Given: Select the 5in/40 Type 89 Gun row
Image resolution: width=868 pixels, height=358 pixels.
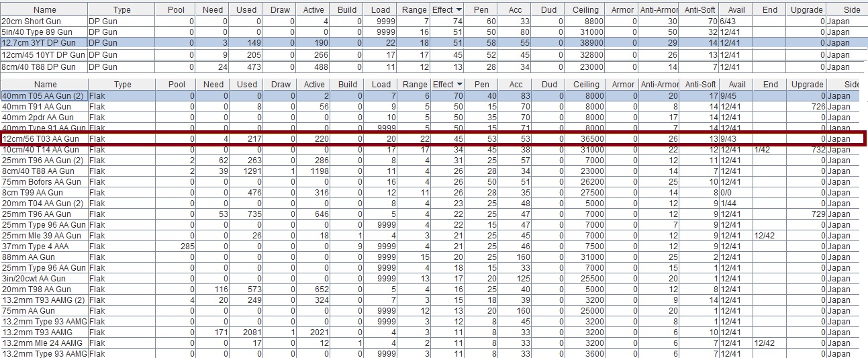Looking at the screenshot, I should click(434, 32).
